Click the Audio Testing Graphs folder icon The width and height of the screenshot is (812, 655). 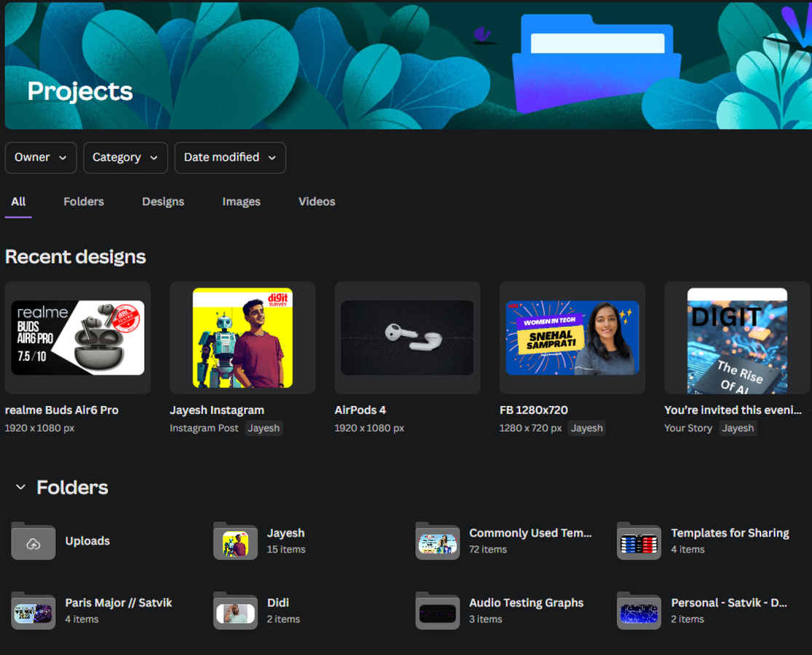point(437,611)
